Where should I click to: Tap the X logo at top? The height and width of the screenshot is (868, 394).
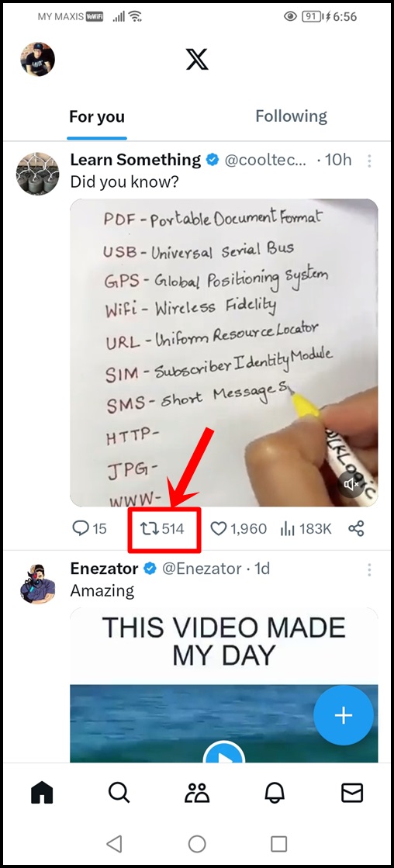point(197,59)
